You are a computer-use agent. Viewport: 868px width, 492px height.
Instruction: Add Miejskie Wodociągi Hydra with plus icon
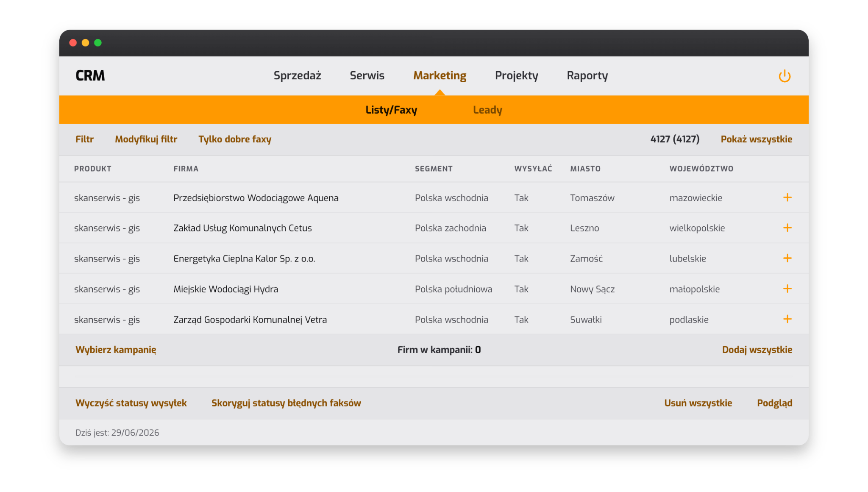click(787, 289)
